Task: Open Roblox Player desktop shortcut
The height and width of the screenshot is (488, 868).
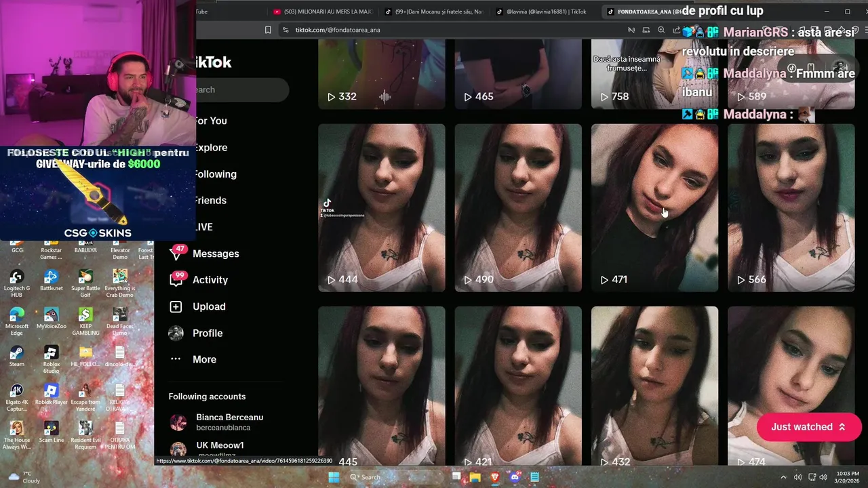Action: click(x=51, y=394)
